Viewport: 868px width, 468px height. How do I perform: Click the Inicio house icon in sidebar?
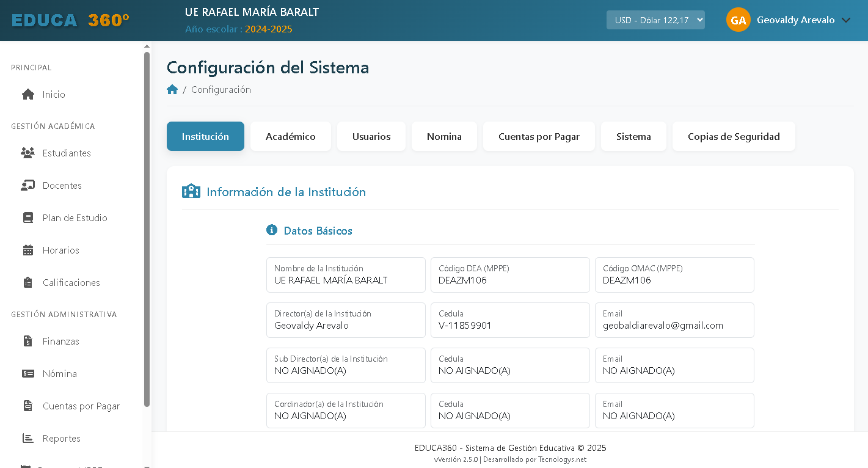coord(28,95)
